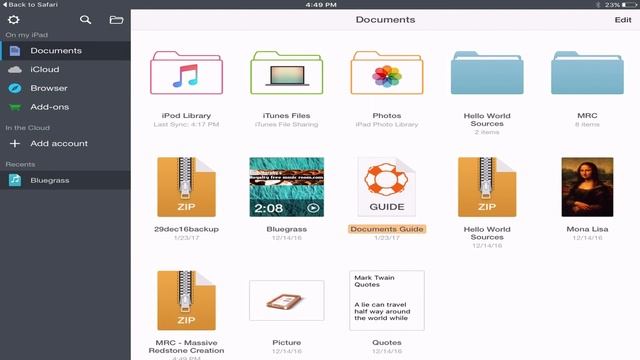
Task: Open the Quotes text document thumbnail
Action: coord(387,300)
